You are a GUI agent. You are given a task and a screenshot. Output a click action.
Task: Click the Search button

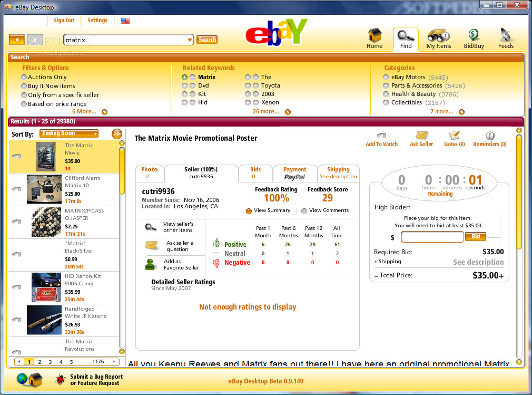pos(207,40)
